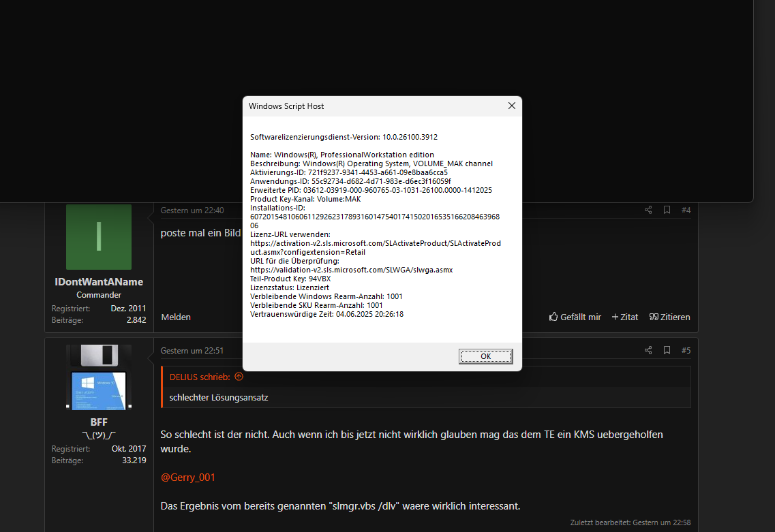
Task: Select validation-v2.sls.microsoft.com URL text
Action: [x=351, y=270]
